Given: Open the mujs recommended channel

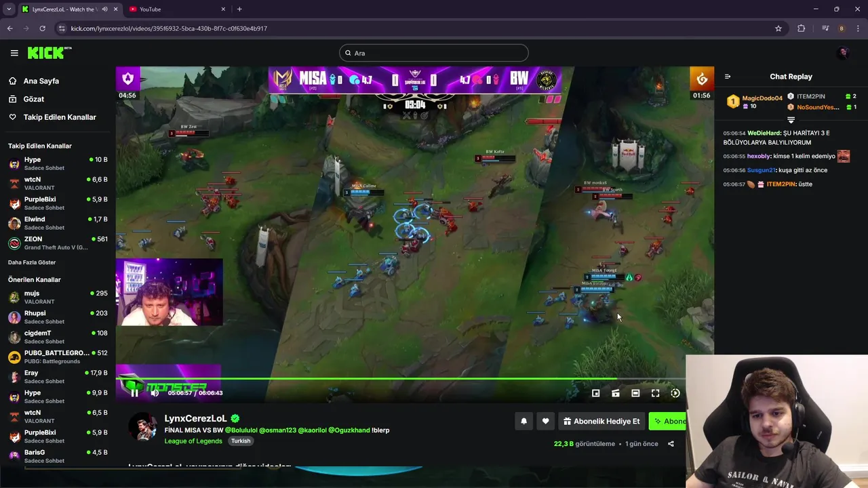Looking at the screenshot, I should point(58,297).
